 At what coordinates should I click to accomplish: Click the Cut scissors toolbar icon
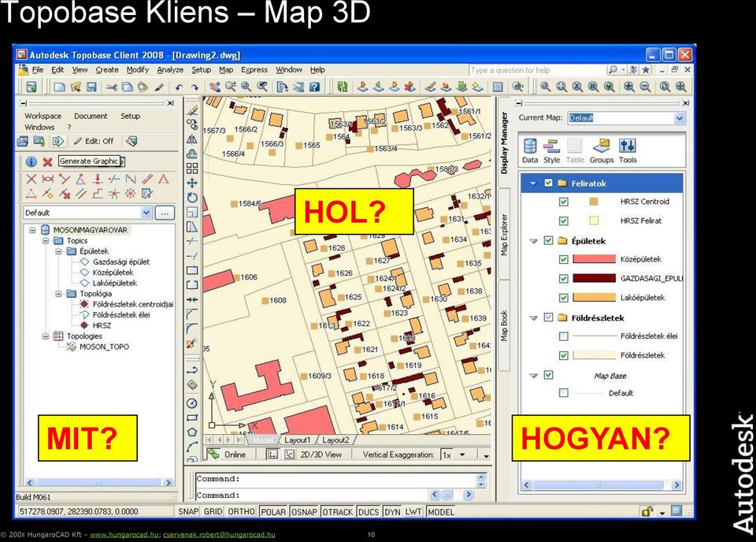(x=112, y=87)
